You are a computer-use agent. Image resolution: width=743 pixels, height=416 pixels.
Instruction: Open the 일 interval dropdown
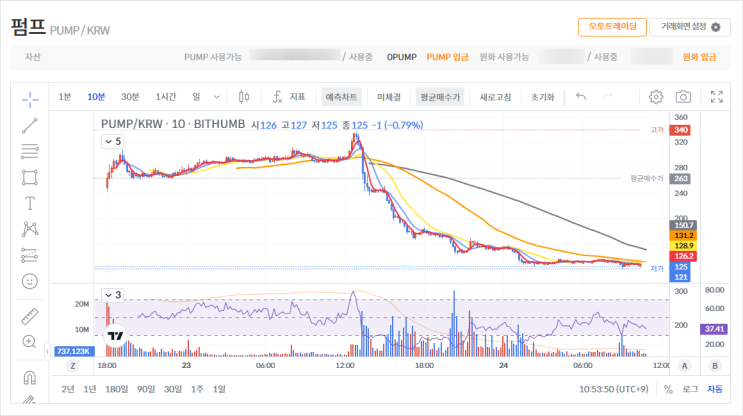tap(202, 97)
